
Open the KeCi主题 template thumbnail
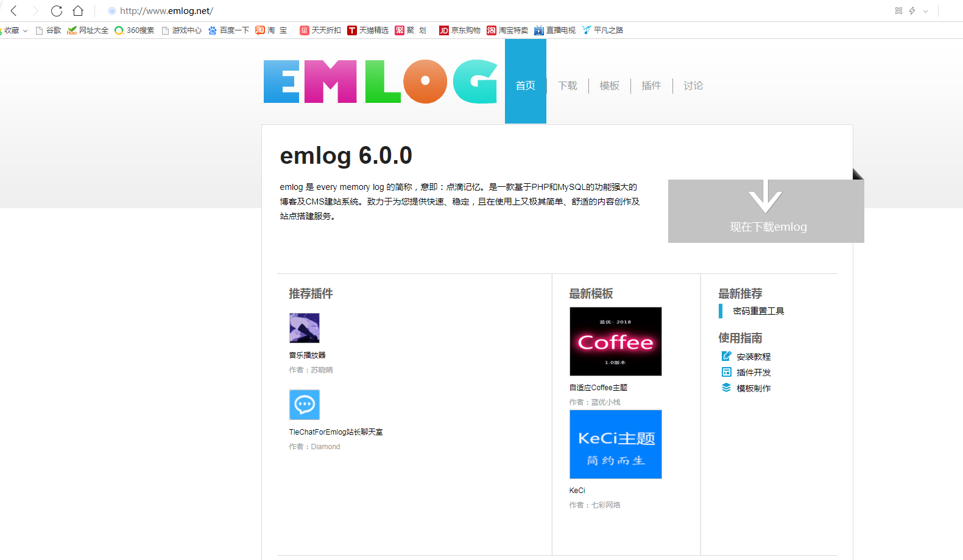615,444
